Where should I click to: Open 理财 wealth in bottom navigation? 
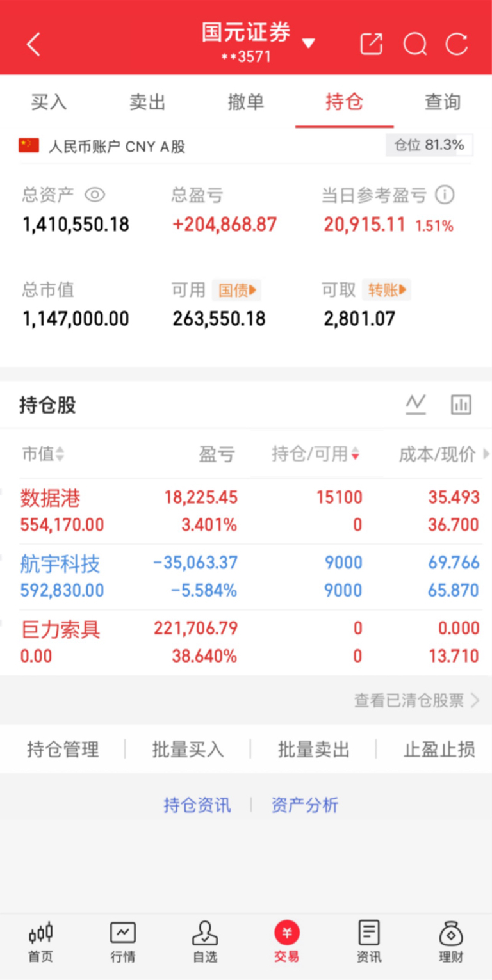[451, 942]
